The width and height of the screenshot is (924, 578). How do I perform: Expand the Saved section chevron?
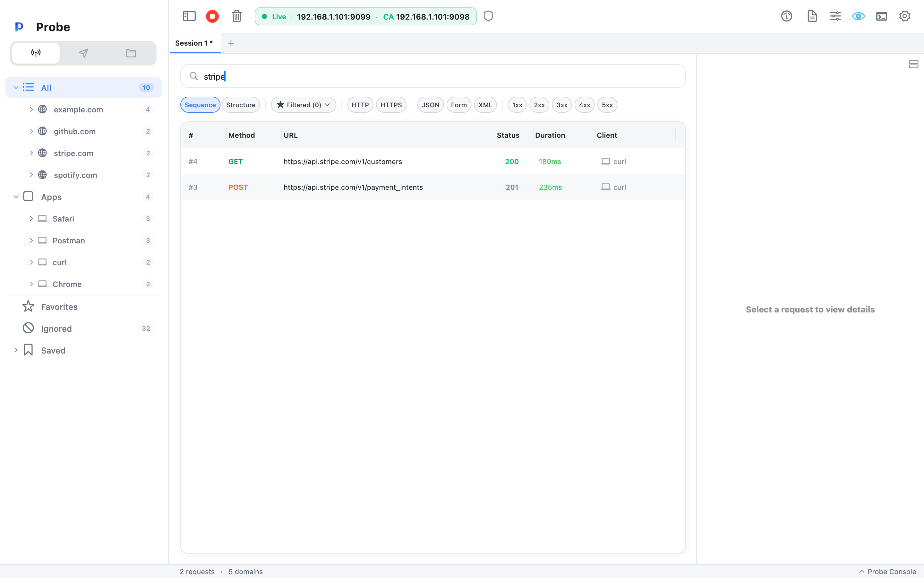tap(16, 350)
